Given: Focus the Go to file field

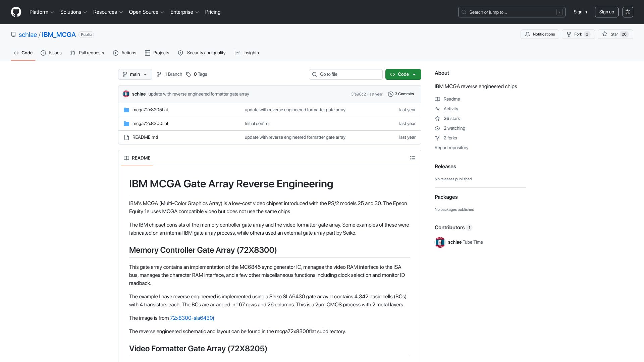Looking at the screenshot, I should (x=345, y=74).
